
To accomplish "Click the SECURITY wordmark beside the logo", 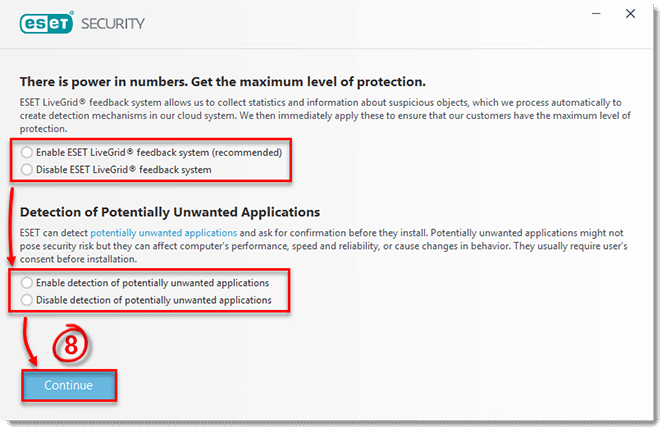I will click(x=113, y=24).
